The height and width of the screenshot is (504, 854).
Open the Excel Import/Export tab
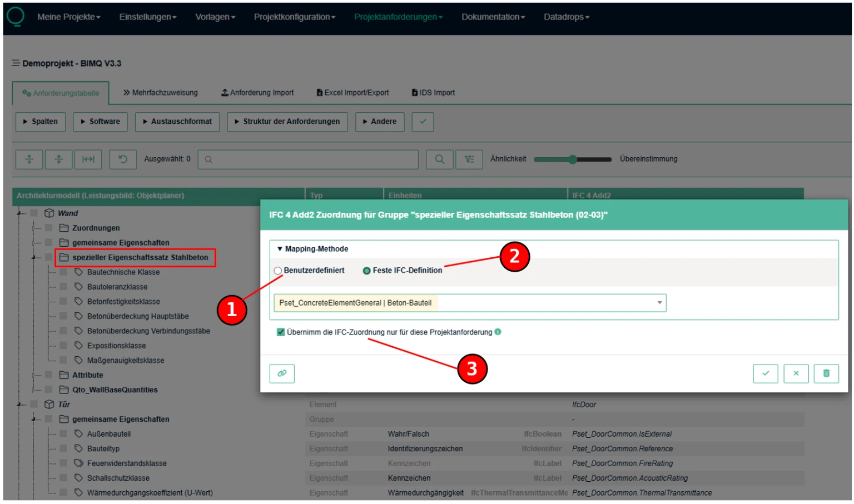[352, 93]
